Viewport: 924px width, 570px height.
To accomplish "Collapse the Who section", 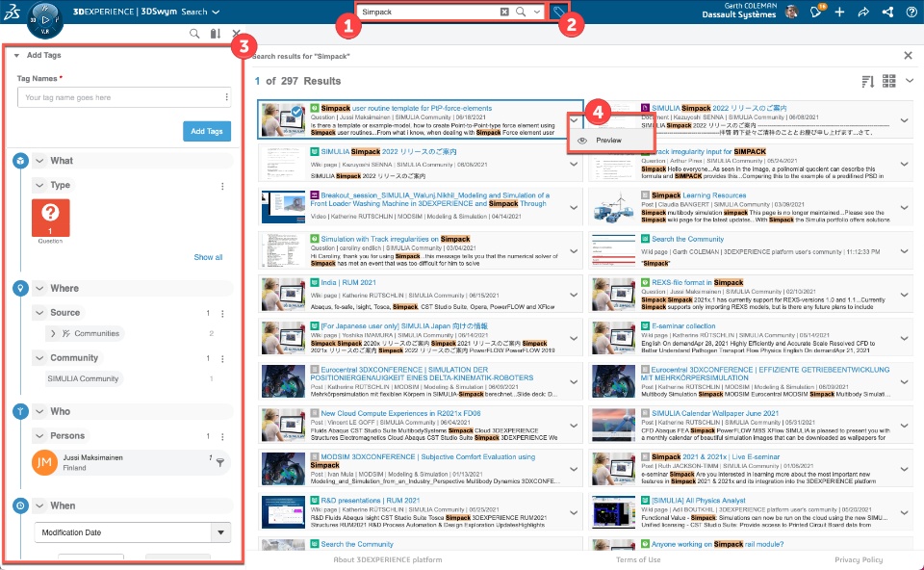I will 39,411.
